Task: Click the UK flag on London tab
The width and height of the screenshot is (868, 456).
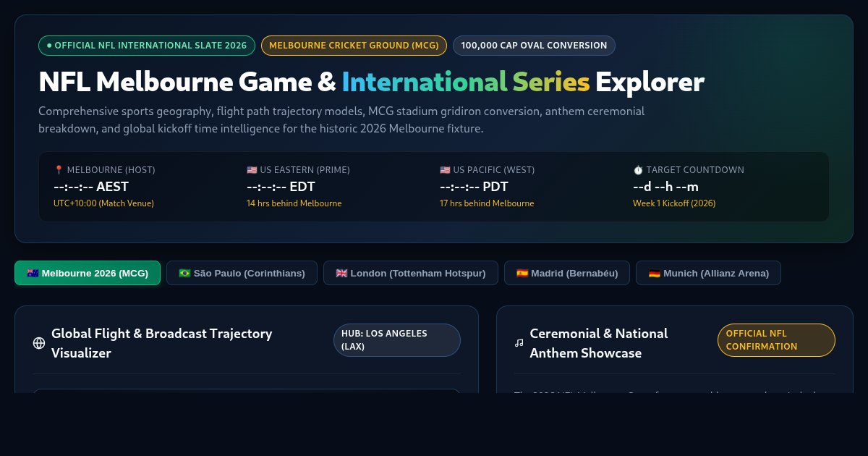Action: pyautogui.click(x=341, y=273)
